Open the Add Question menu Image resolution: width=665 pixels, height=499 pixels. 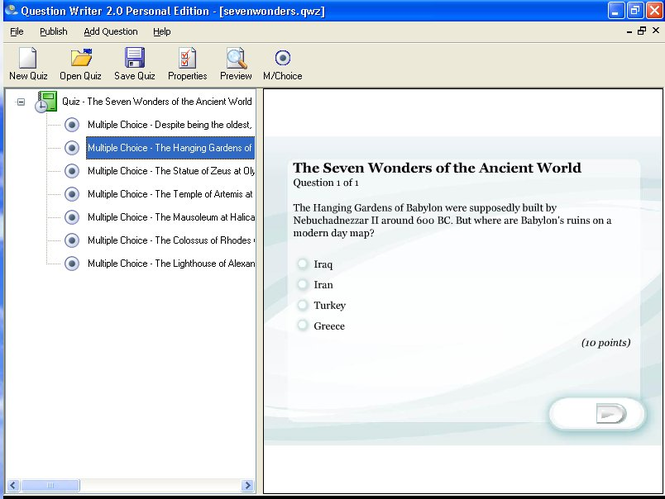pyautogui.click(x=111, y=32)
